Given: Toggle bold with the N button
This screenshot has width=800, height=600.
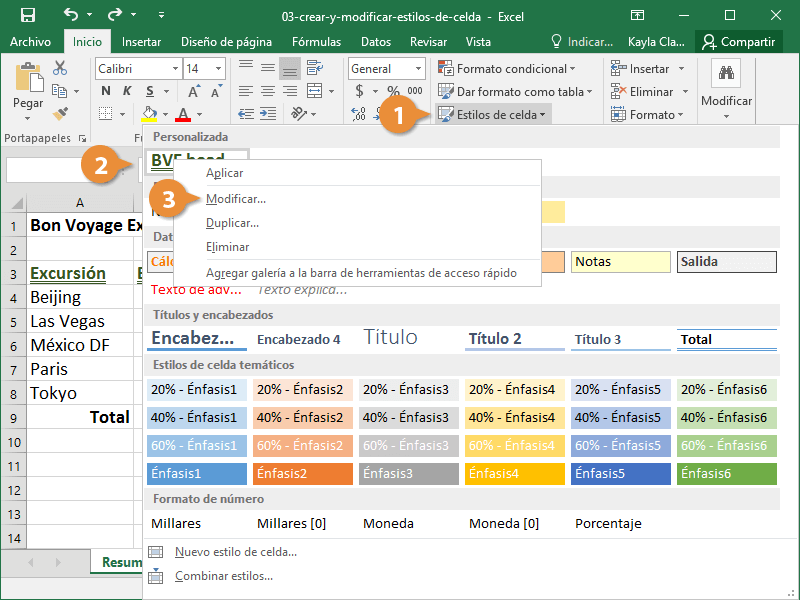Looking at the screenshot, I should point(105,91).
